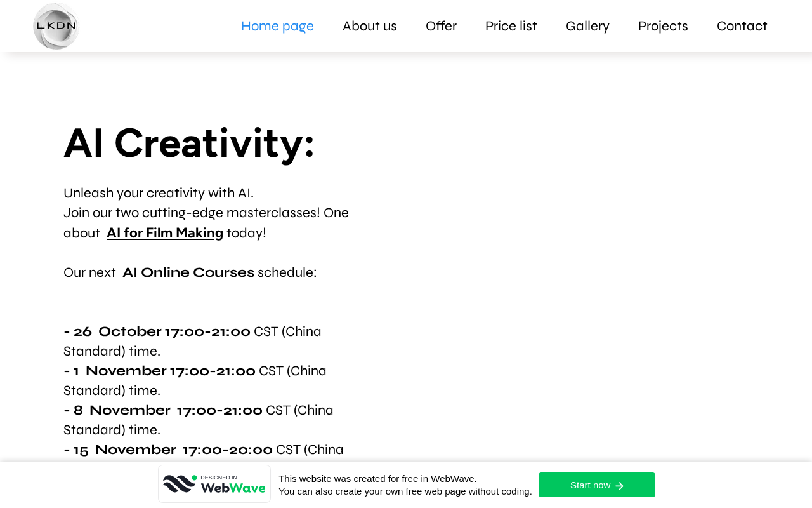This screenshot has width=812, height=508.
Task: Follow the AI for Film Making link
Action: pyautogui.click(x=165, y=233)
